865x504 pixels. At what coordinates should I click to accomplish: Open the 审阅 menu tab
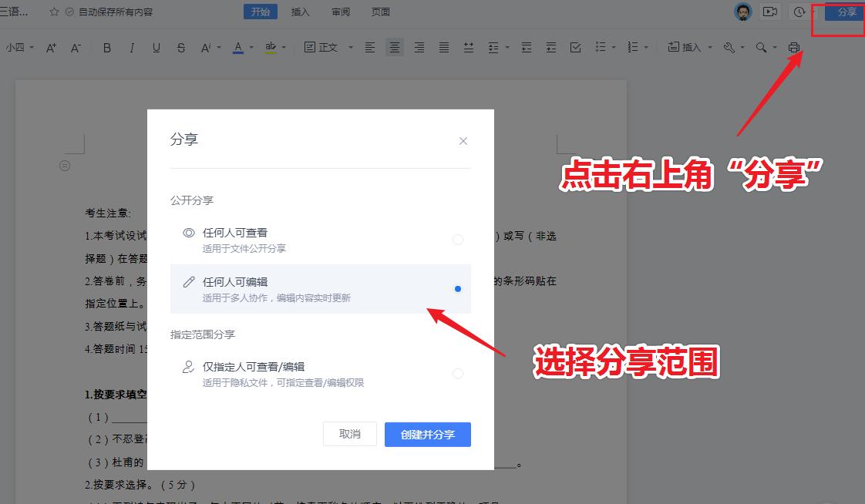pos(340,12)
